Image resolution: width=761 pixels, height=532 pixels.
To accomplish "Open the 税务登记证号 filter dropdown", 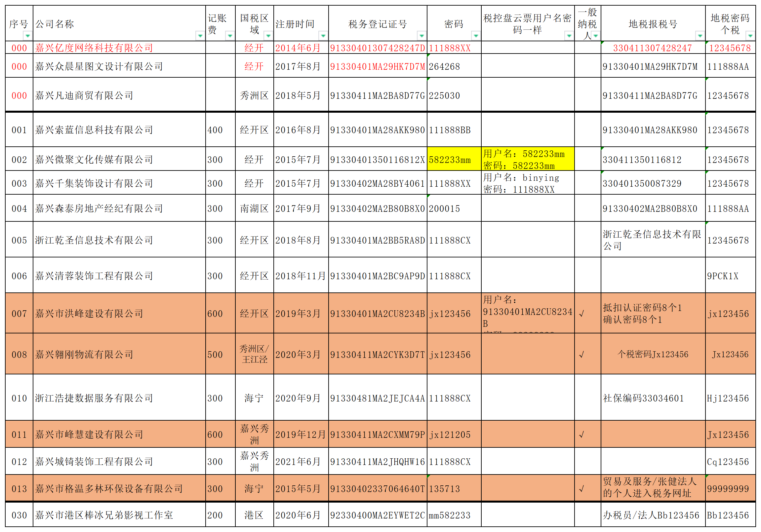I will tap(421, 35).
